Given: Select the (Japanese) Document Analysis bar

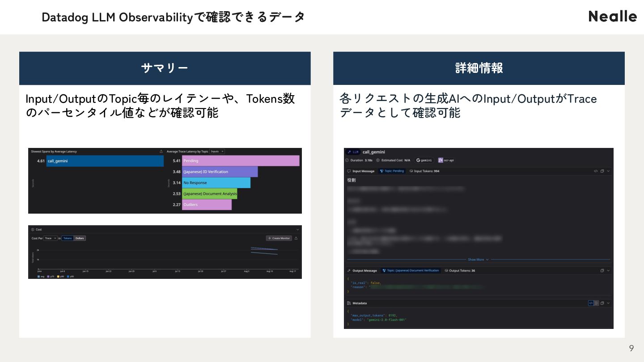Looking at the screenshot, I should coord(209,194).
